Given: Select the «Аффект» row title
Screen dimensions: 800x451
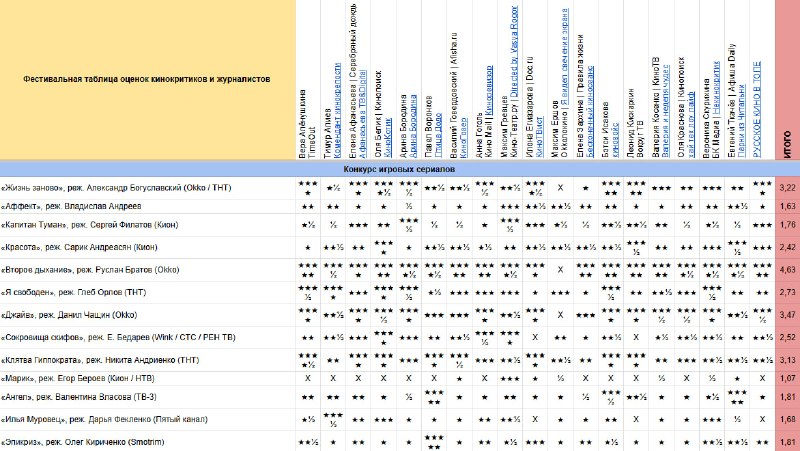Looking at the screenshot, I should tap(71, 206).
